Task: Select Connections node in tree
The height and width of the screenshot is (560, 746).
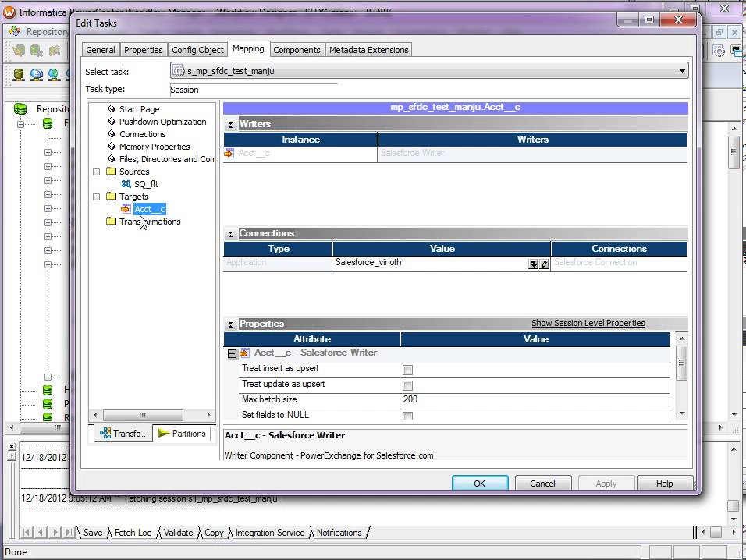Action: coord(143,134)
